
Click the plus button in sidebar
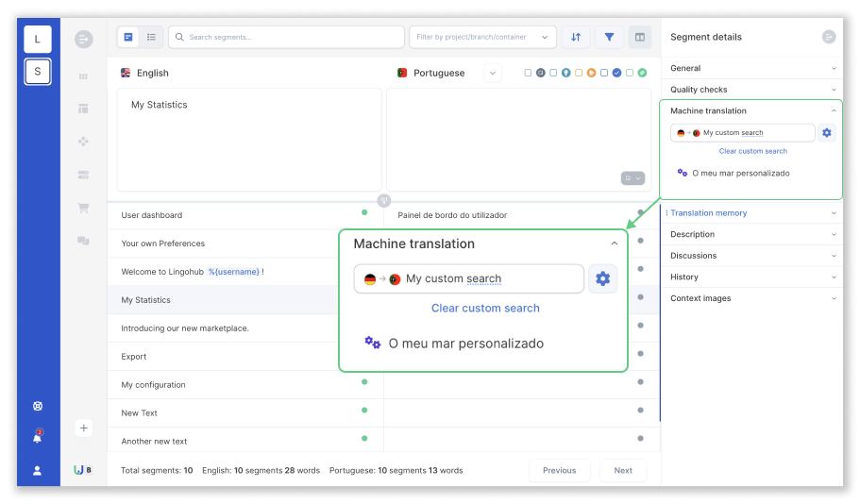point(83,428)
